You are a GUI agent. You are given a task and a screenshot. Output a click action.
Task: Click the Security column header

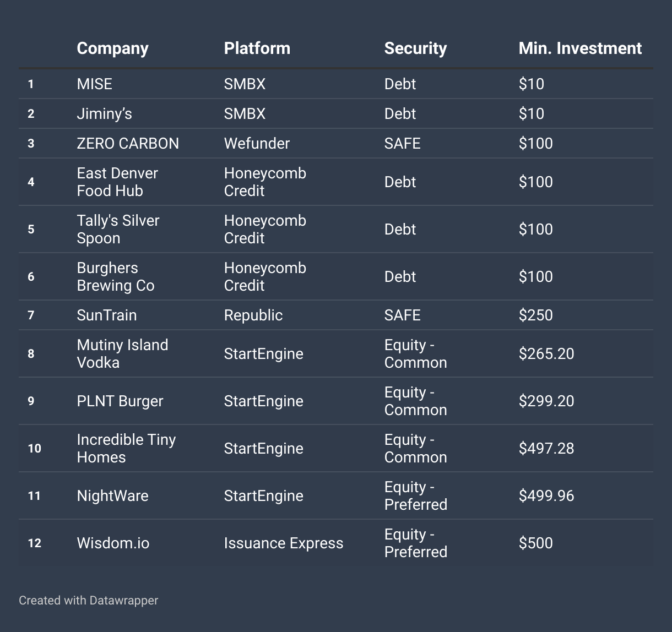[x=415, y=48]
